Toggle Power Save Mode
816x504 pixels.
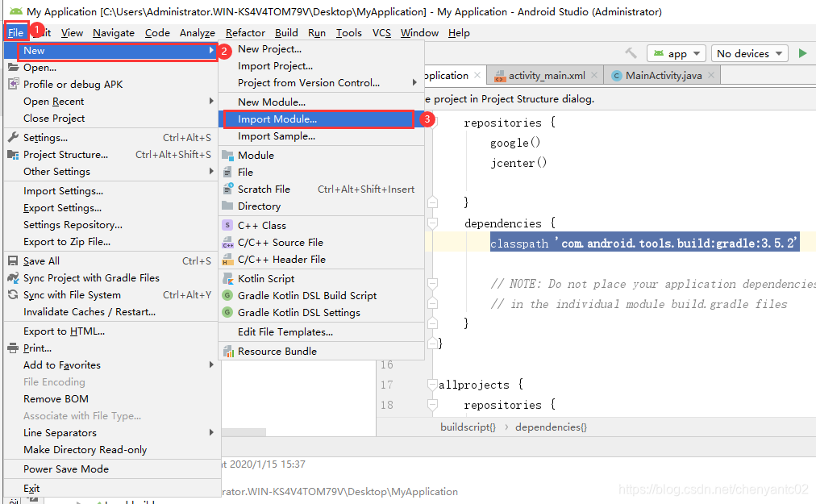112,469
